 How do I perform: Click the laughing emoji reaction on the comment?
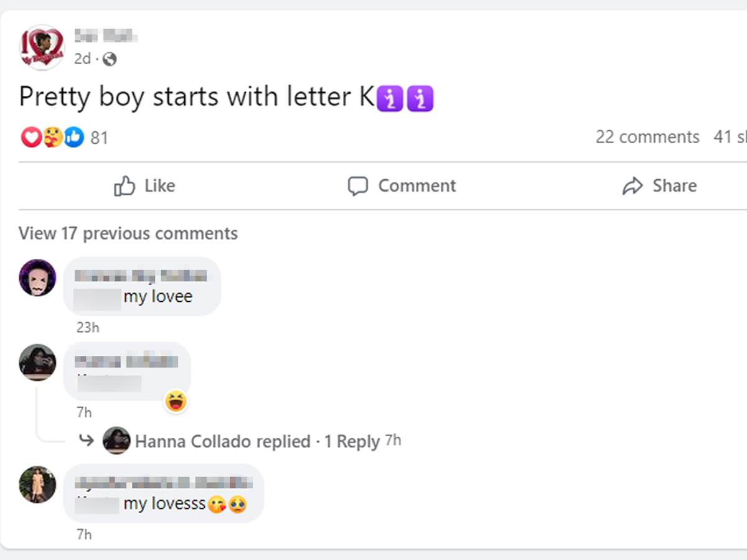click(176, 401)
